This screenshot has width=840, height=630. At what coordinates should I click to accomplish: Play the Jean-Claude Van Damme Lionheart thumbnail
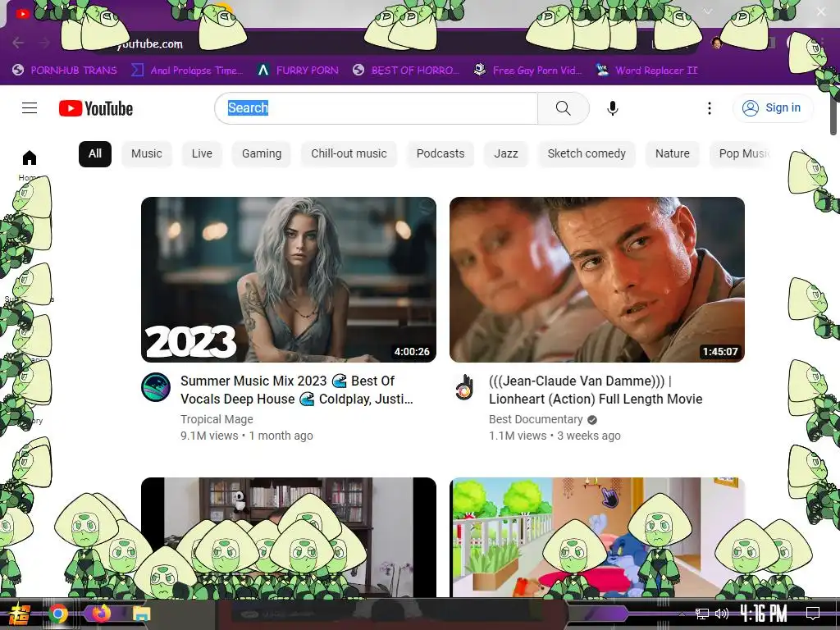click(x=597, y=280)
